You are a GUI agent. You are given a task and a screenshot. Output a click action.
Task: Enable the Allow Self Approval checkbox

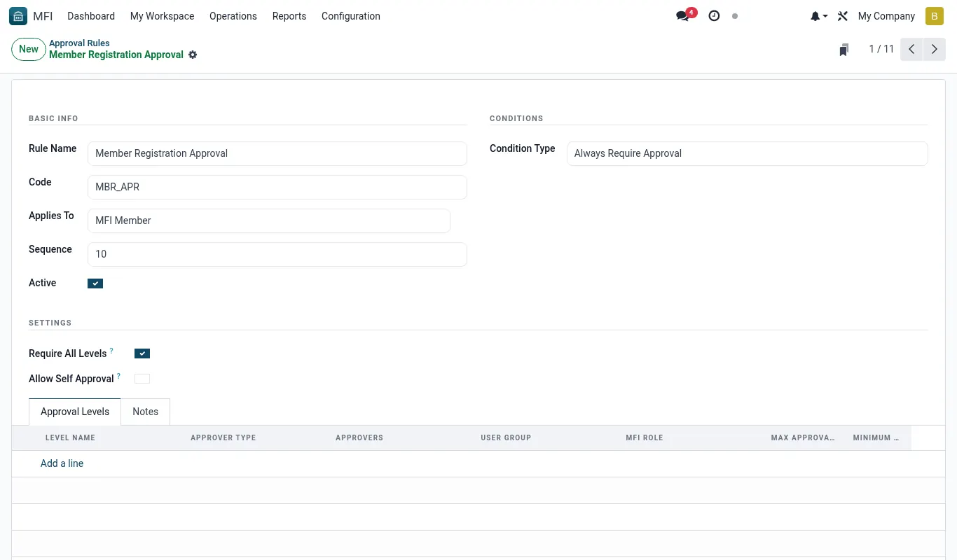pyautogui.click(x=142, y=379)
